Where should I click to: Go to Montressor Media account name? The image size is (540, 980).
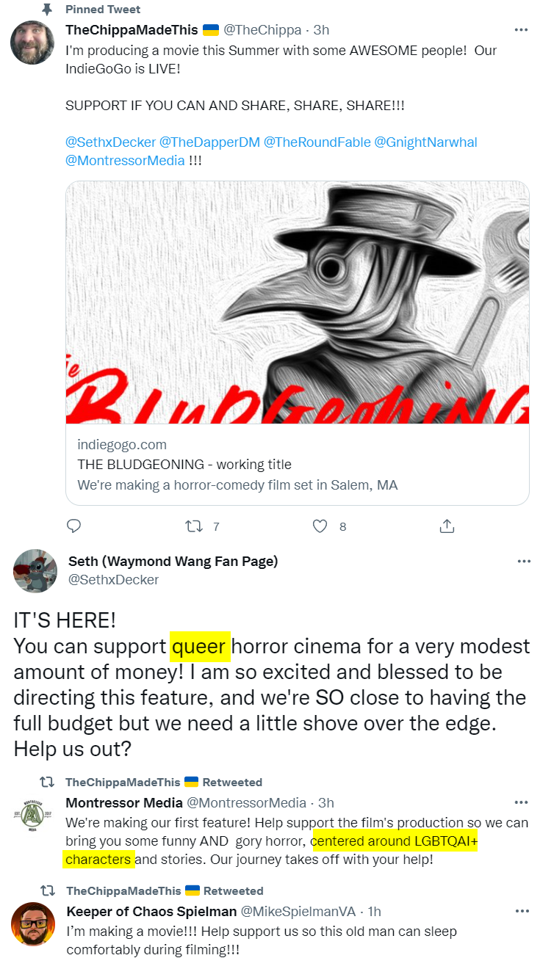pyautogui.click(x=124, y=802)
